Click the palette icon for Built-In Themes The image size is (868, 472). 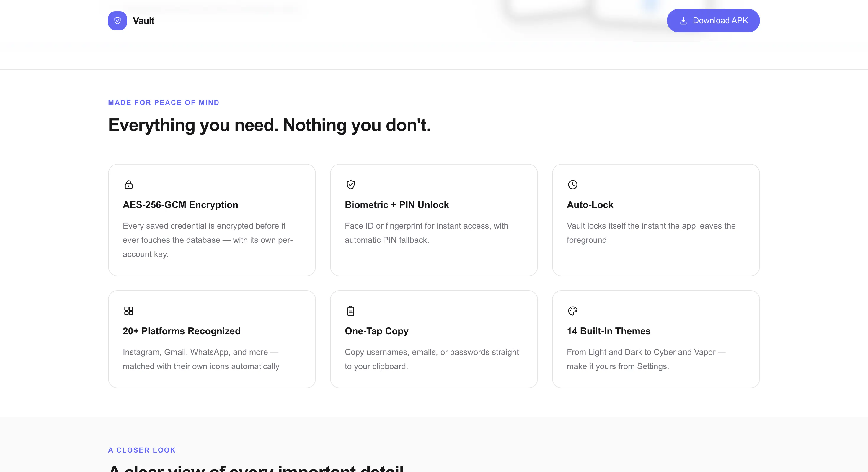click(573, 311)
